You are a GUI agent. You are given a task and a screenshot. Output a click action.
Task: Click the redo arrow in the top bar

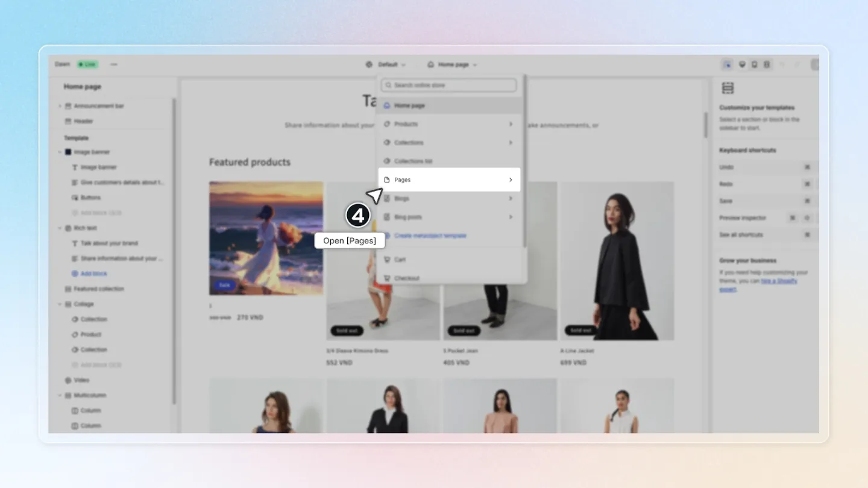[x=797, y=64]
